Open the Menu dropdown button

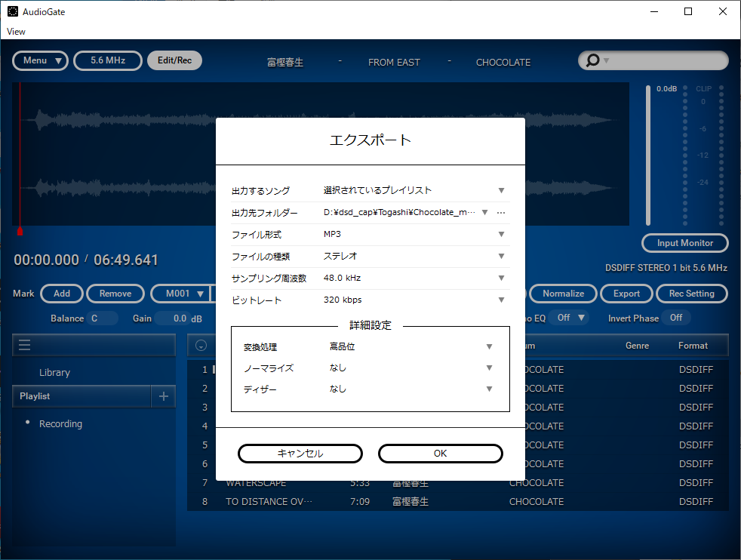(x=40, y=60)
